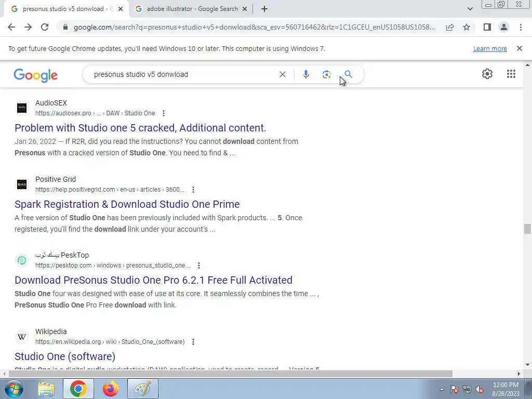Open more options for PeskTop result
Screen dimensions: 532x399
(x=199, y=265)
